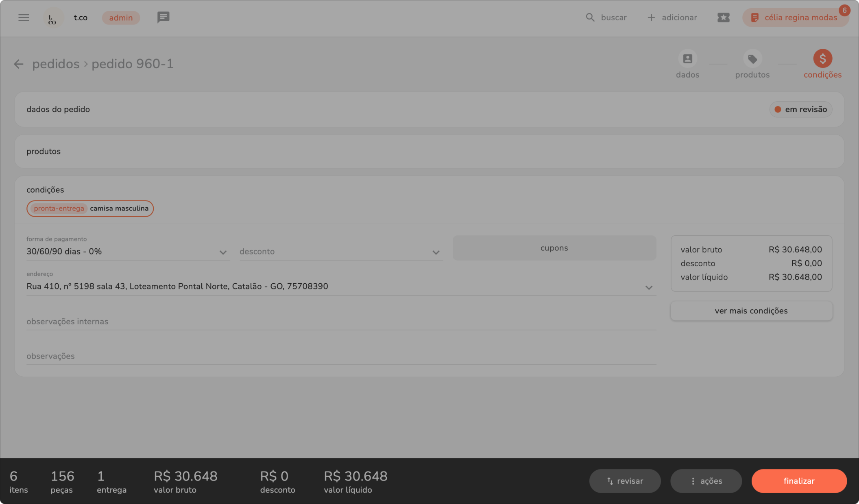The image size is (859, 504).
Task: Click the search magnifier icon
Action: [x=590, y=17]
